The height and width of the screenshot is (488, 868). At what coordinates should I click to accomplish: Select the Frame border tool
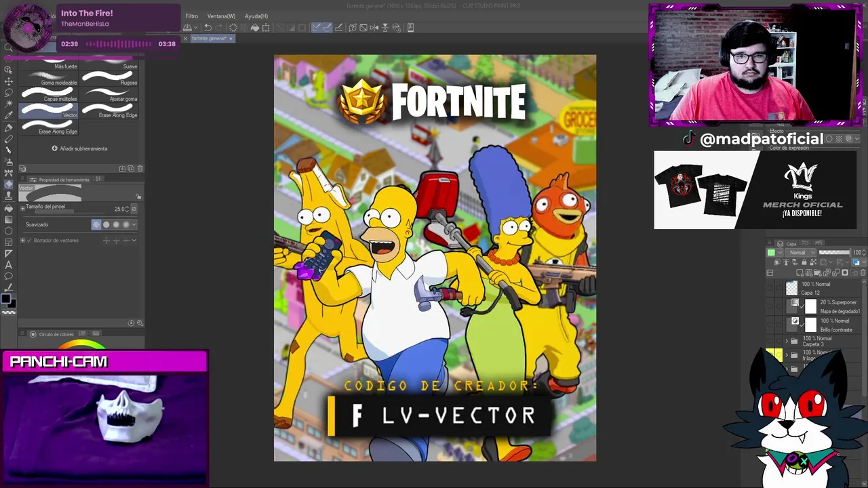(8, 242)
